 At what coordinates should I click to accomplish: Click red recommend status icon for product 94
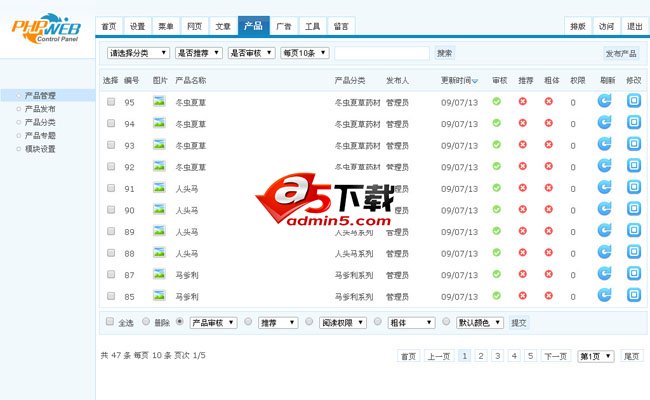pyautogui.click(x=523, y=123)
